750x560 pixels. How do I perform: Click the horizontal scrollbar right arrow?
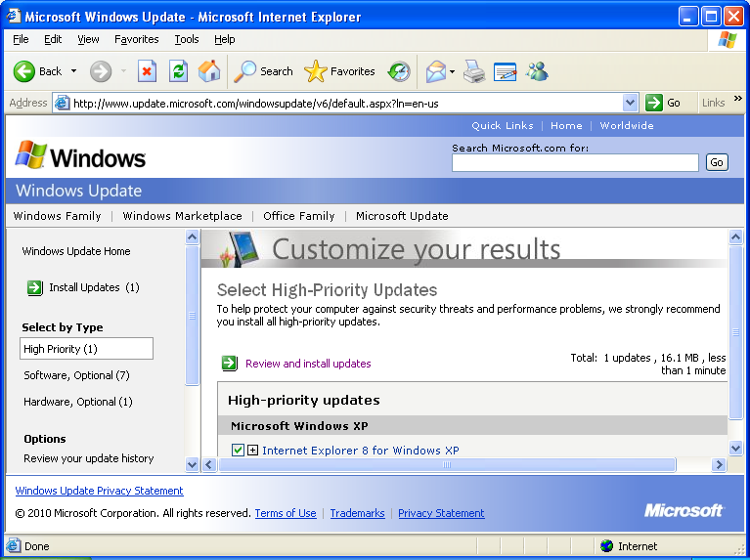(x=718, y=464)
